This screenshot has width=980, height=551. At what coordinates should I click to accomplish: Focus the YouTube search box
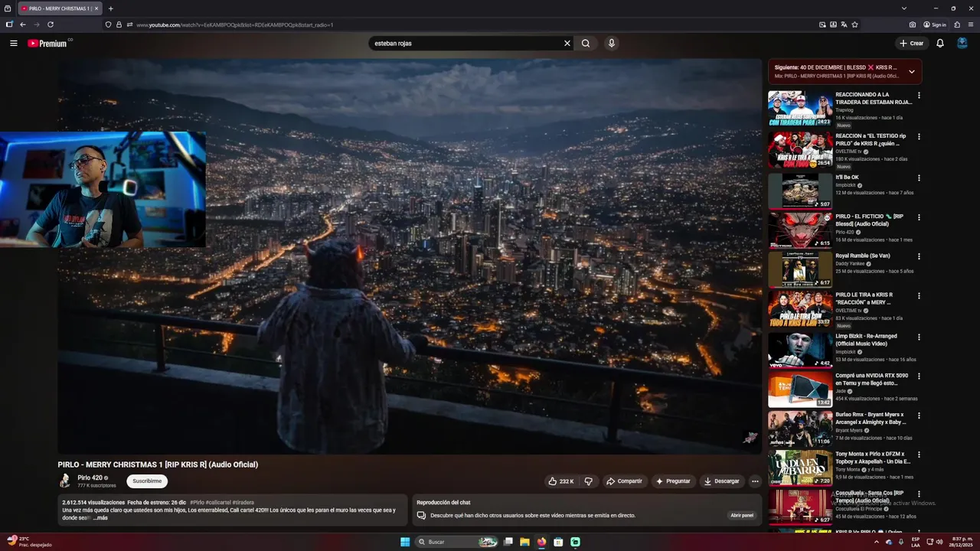467,44
